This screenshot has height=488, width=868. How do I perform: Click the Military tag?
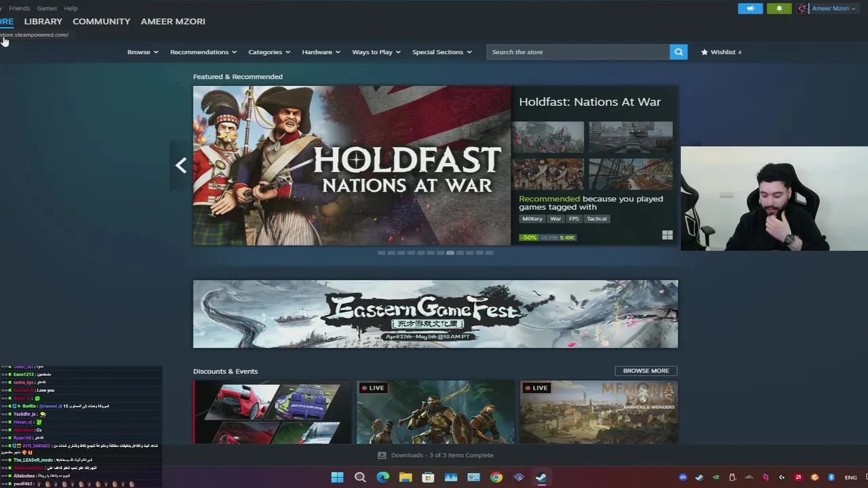532,219
